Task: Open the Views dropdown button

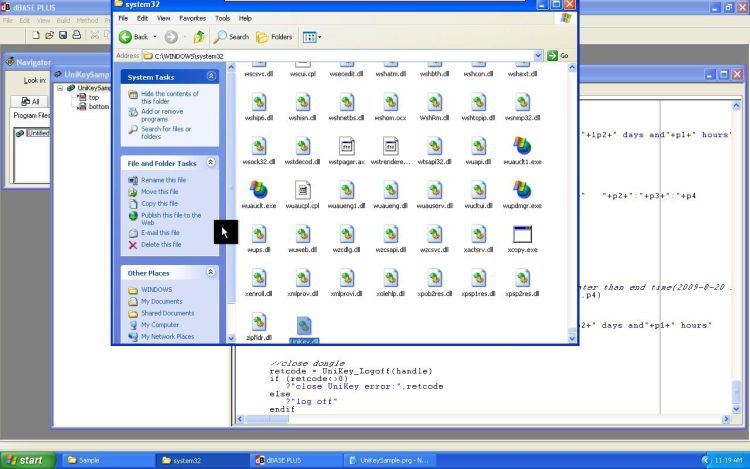Action: [312, 37]
